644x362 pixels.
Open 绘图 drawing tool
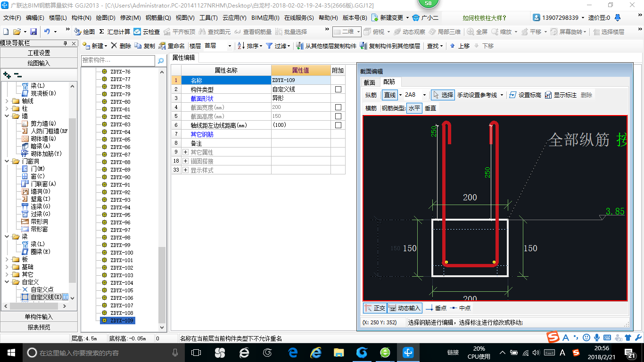pyautogui.click(x=84, y=32)
